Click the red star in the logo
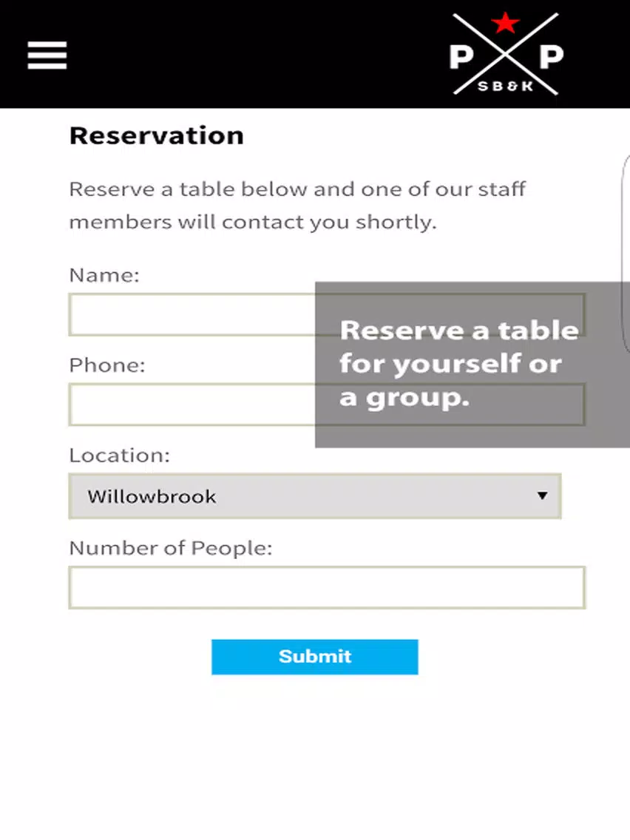The height and width of the screenshot is (840, 630). [x=505, y=23]
